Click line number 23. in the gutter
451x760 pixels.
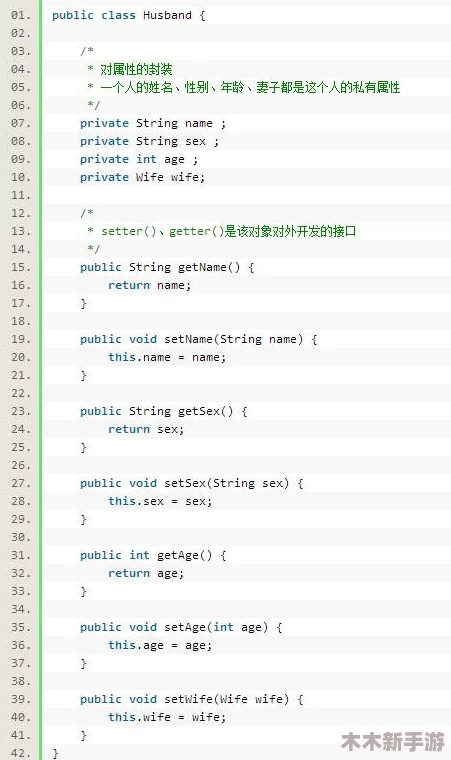tap(21, 412)
